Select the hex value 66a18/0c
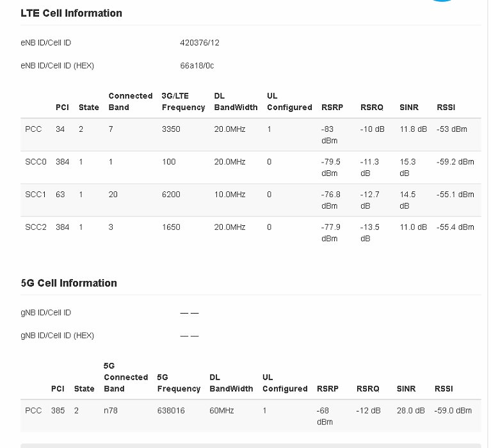This screenshot has height=448, width=491. [x=197, y=66]
